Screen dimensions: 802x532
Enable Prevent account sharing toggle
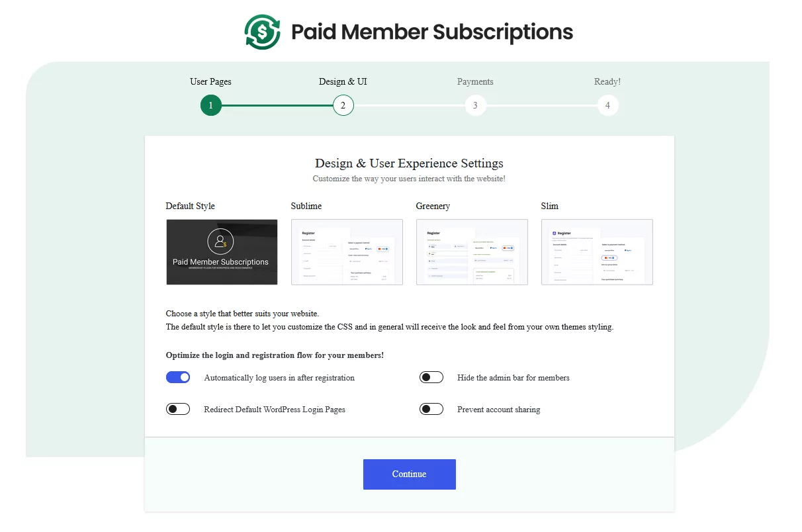(x=431, y=409)
